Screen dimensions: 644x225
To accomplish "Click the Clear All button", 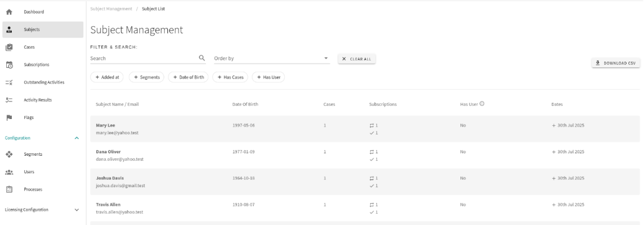I will tap(357, 59).
